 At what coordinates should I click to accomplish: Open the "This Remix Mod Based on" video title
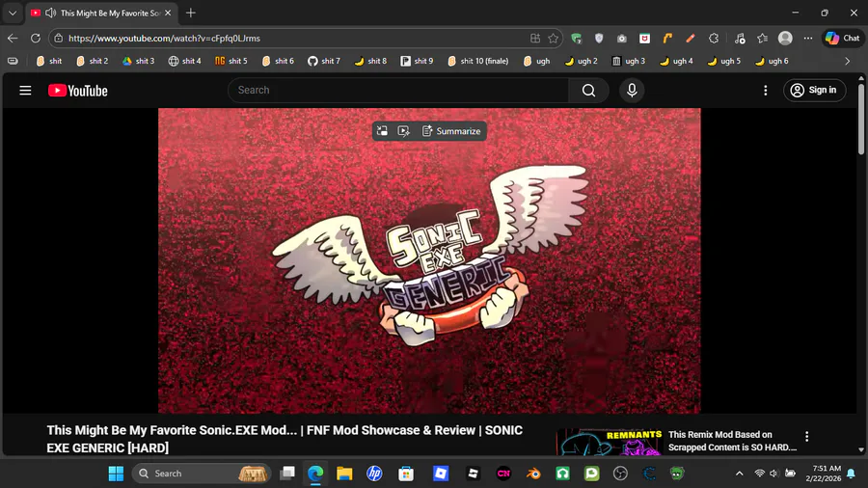732,441
